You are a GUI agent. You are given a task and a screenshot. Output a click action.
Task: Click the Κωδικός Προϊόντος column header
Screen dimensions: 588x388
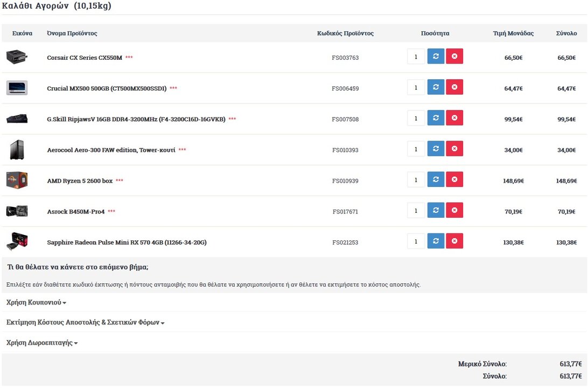pyautogui.click(x=345, y=33)
